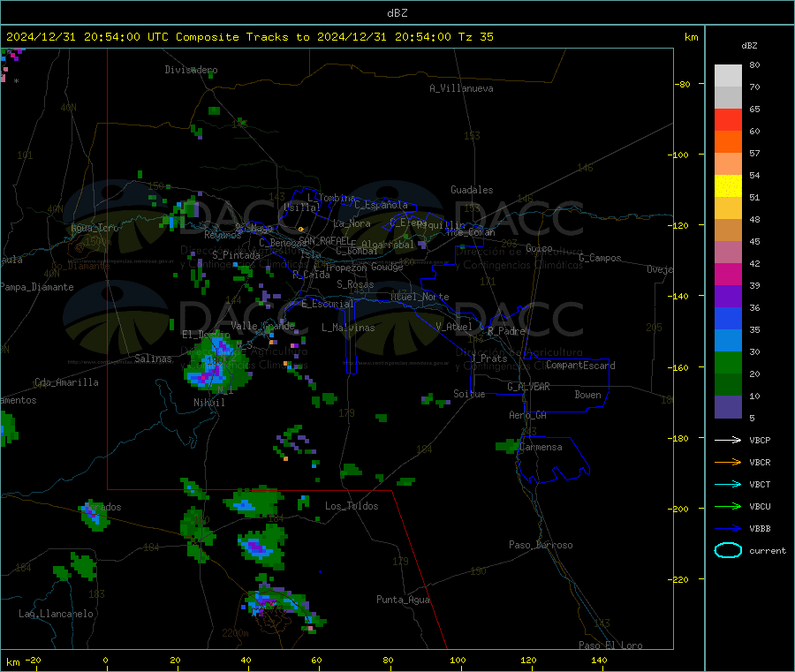Click the Divisadero map label

(191, 70)
